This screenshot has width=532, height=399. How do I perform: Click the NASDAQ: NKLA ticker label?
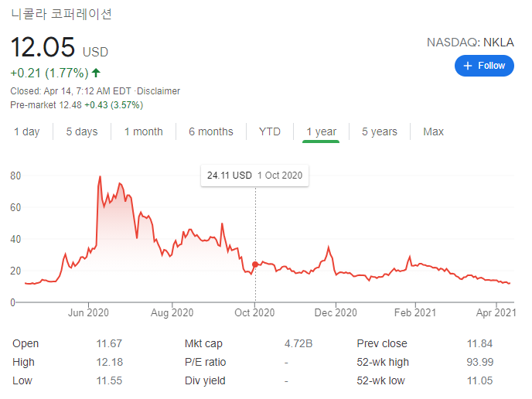(470, 43)
